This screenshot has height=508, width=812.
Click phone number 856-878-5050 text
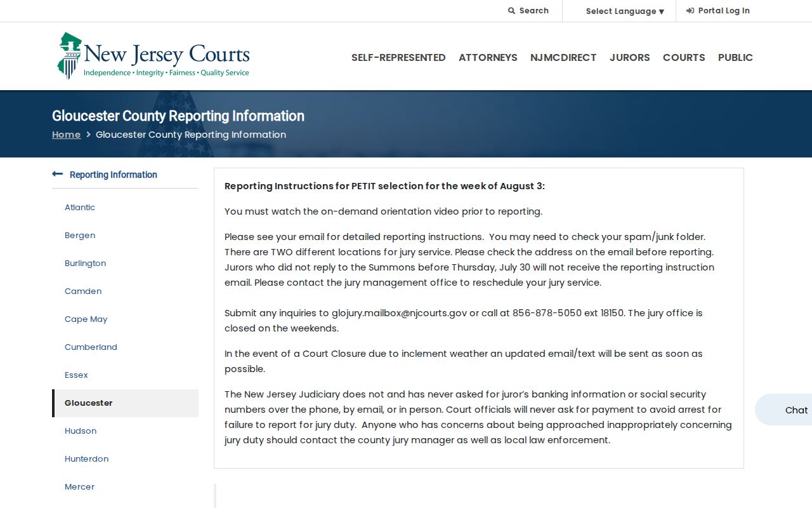tap(547, 313)
